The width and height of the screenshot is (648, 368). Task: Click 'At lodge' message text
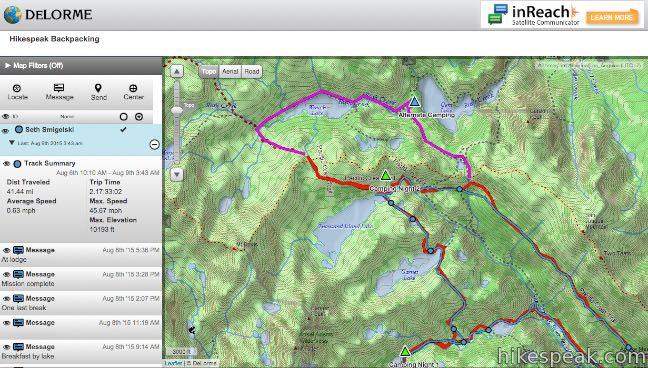pyautogui.click(x=14, y=260)
